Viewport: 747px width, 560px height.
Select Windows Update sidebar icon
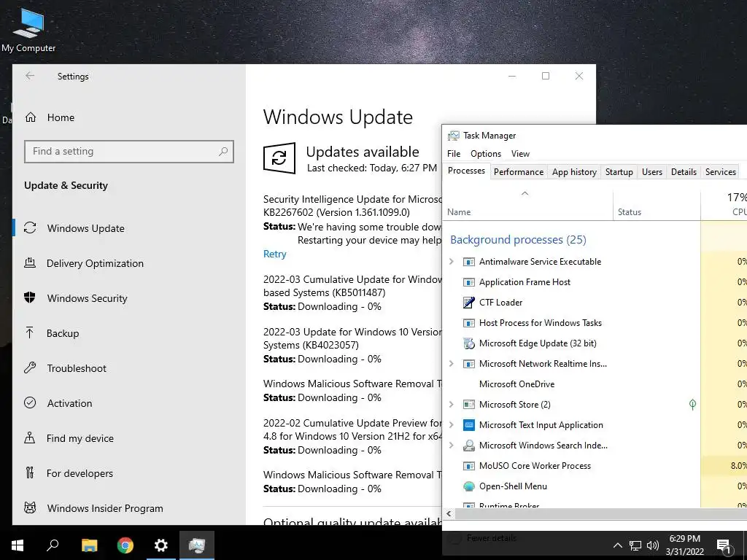tap(30, 228)
